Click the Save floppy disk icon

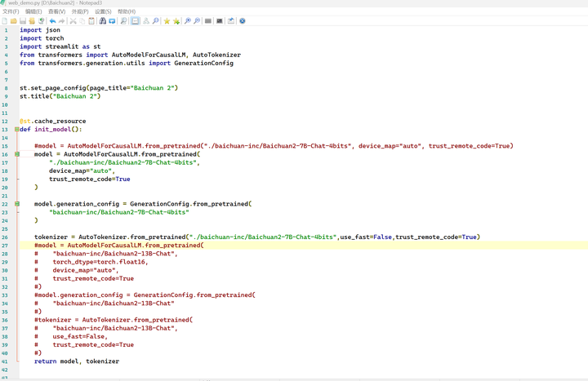click(x=23, y=21)
